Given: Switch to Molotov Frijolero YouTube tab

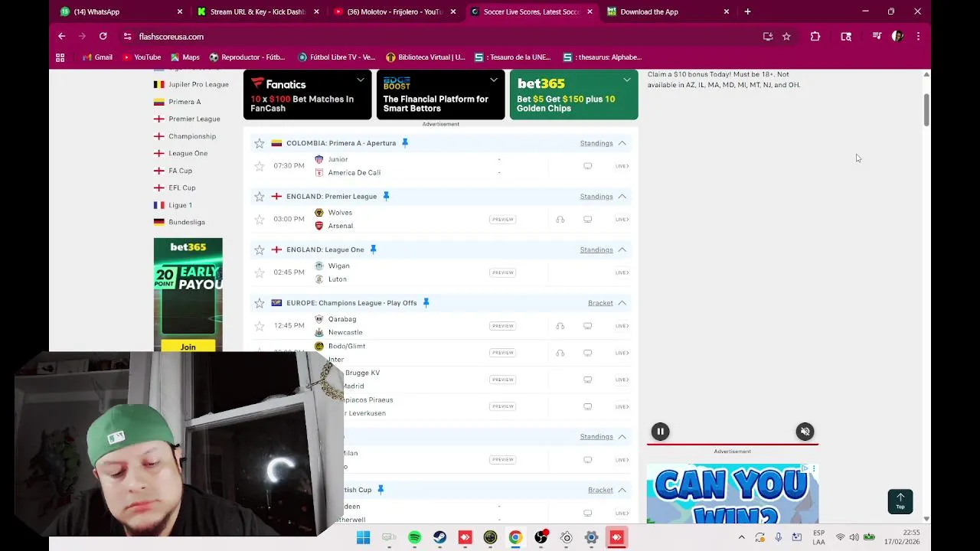Looking at the screenshot, I should pos(394,11).
